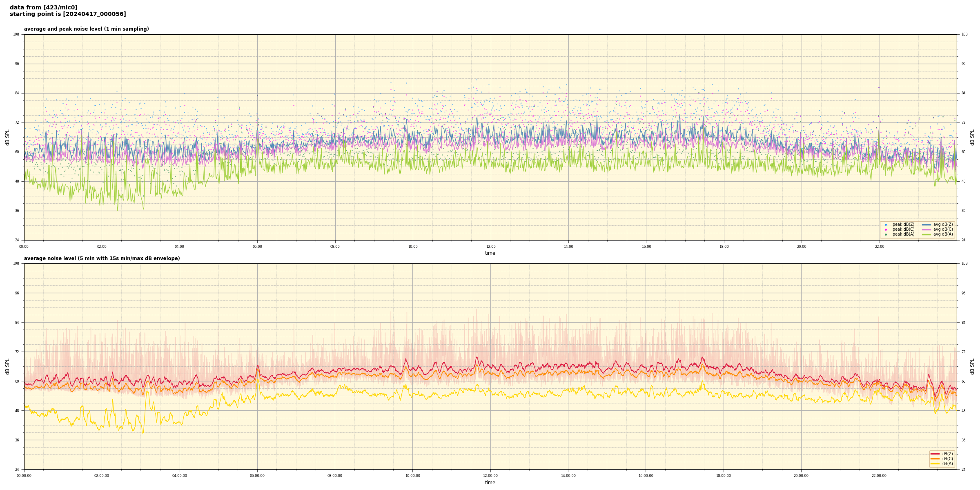Click the right 'dB SPL' label of lower chart

click(972, 366)
